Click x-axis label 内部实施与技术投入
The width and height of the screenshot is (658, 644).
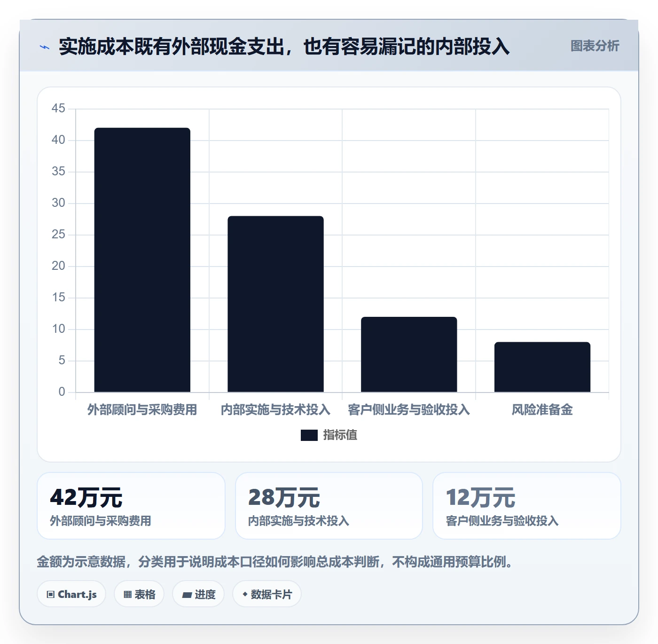coord(276,410)
